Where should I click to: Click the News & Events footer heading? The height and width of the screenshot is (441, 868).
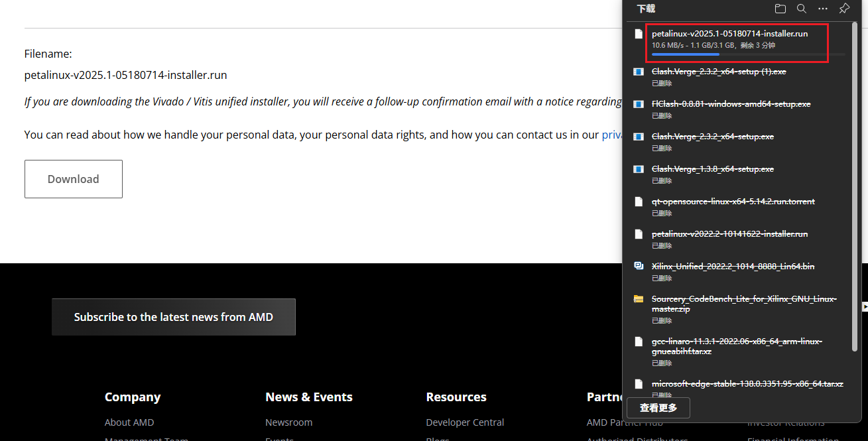pyautogui.click(x=309, y=397)
